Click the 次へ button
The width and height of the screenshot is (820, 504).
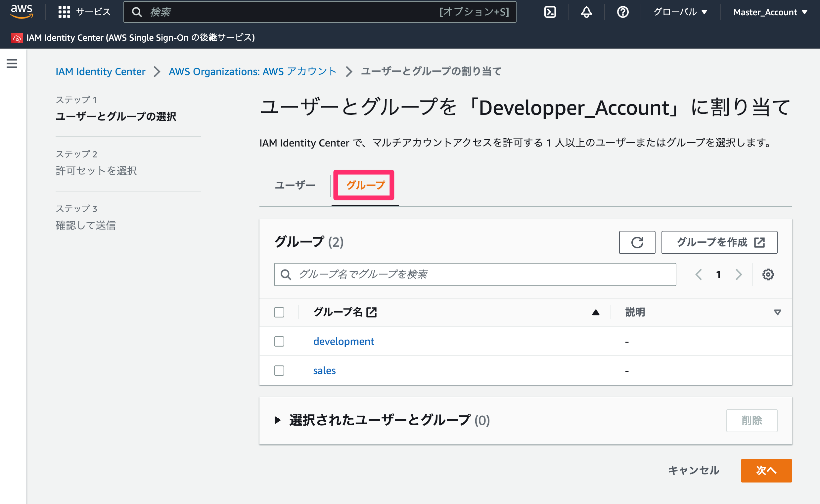766,470
